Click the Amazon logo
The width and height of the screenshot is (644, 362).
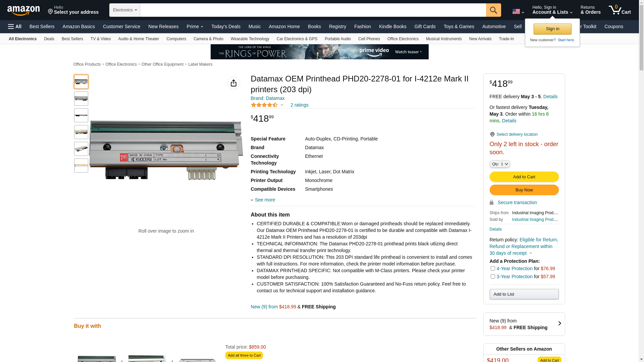click(x=23, y=10)
